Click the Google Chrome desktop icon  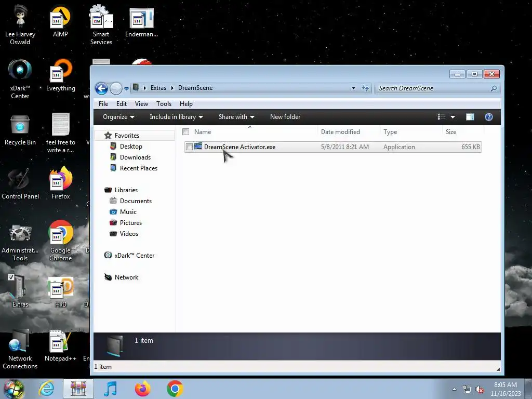61,233
